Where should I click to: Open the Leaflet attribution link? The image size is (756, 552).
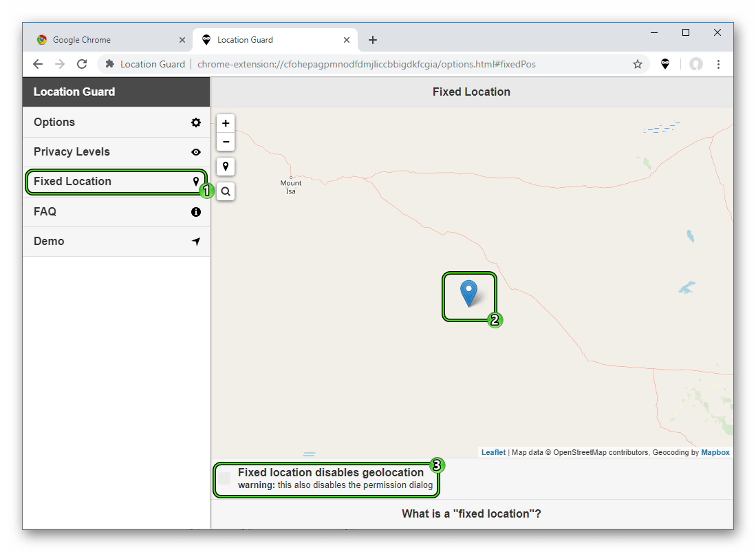point(493,453)
